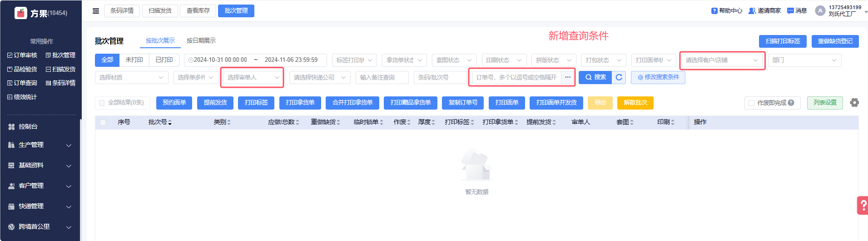
Task: Click the 方果 apple logo icon
Action: tap(21, 13)
